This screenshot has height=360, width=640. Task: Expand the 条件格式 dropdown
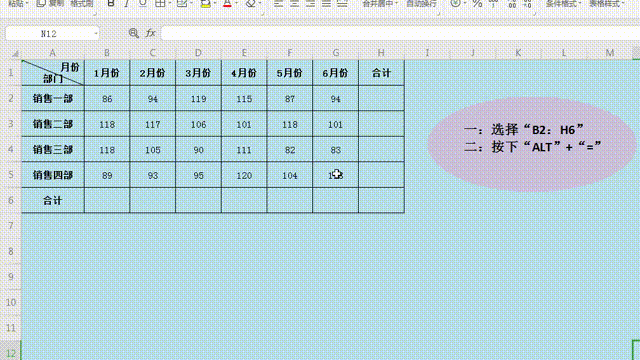(x=580, y=3)
